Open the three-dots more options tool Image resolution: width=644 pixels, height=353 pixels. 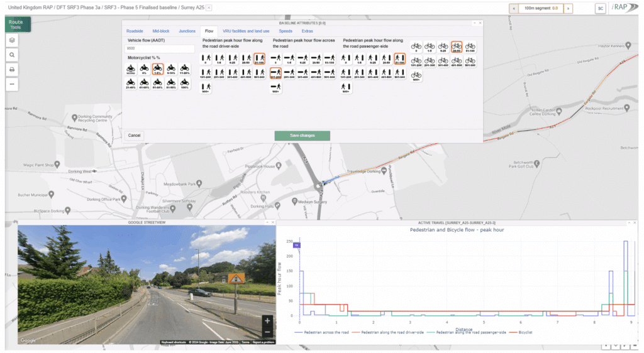[x=12, y=84]
